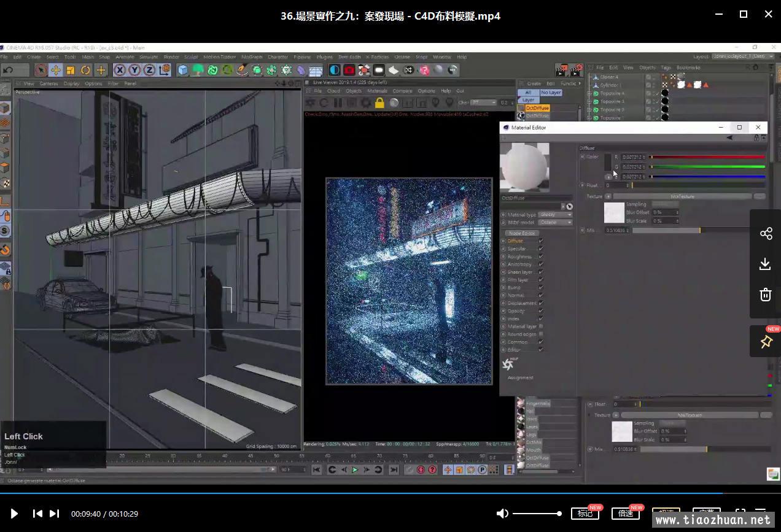Screen dimensions: 781x532
Task: Select the Rotate tool in the top toolbar
Action: tap(85, 70)
